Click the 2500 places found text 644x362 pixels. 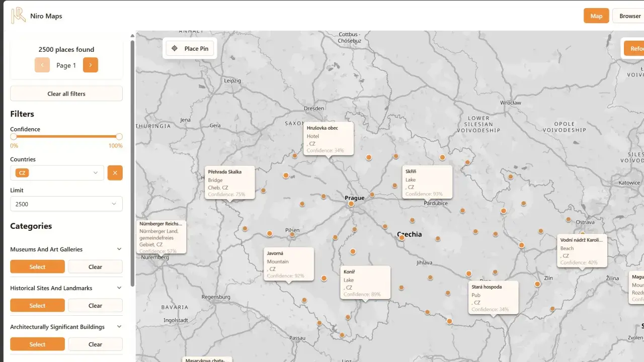point(66,49)
